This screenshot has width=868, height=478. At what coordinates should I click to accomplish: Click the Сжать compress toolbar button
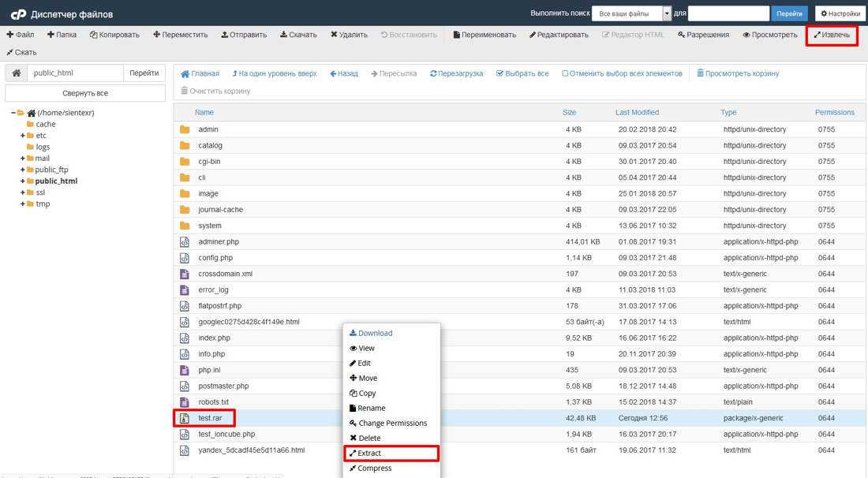10,52
